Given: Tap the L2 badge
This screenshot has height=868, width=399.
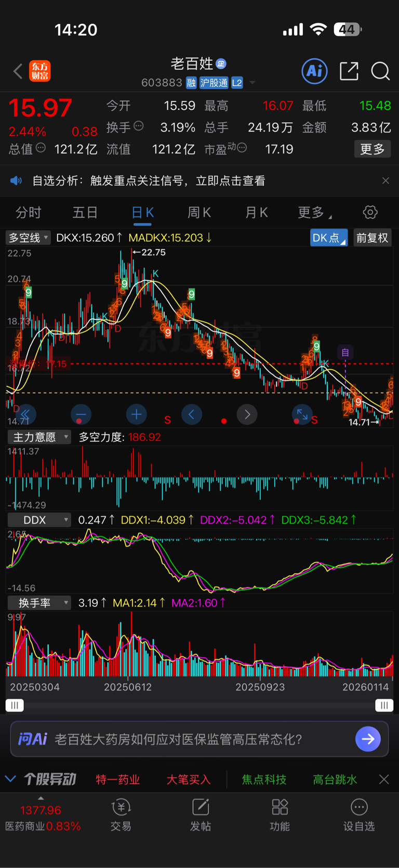Looking at the screenshot, I should coord(237,83).
